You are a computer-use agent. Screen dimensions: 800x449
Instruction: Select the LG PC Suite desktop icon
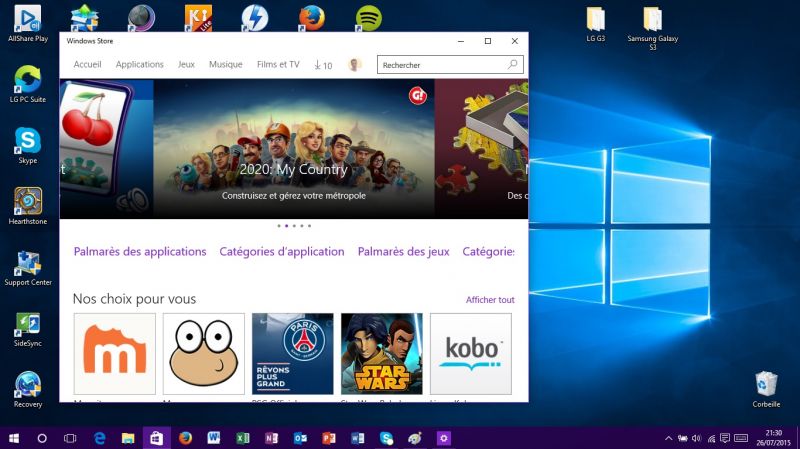[28, 84]
